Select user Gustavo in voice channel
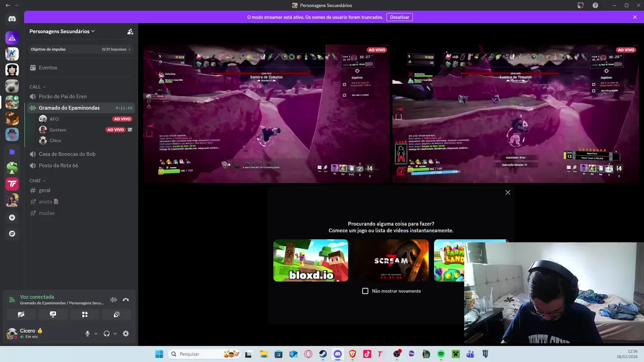Image resolution: width=644 pixels, height=362 pixels. [x=86, y=130]
